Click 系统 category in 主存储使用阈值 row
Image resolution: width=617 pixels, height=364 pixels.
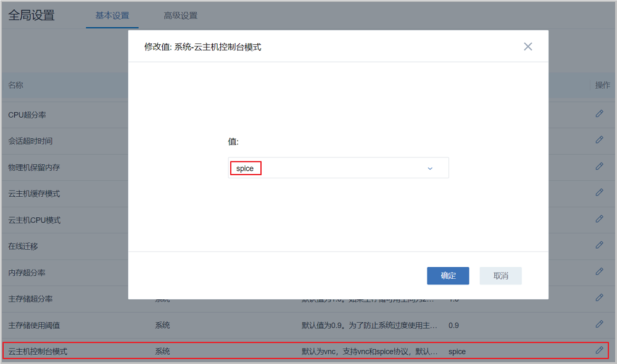[x=162, y=325]
